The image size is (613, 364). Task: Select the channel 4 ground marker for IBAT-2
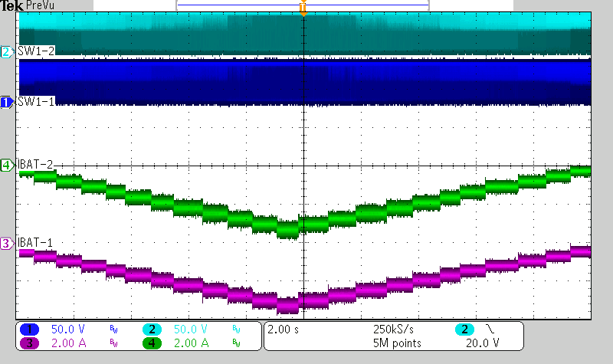[6, 165]
